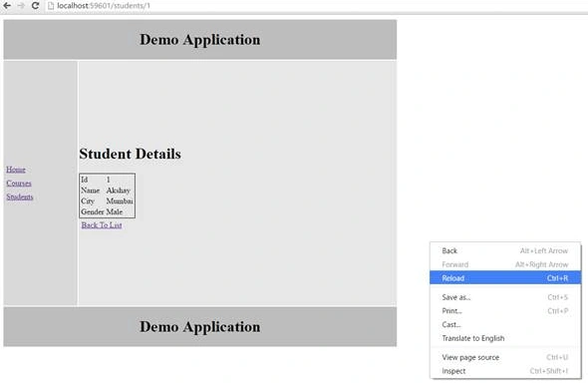588x383 pixels.
Task: Click the footer Demo Application text
Action: point(200,327)
